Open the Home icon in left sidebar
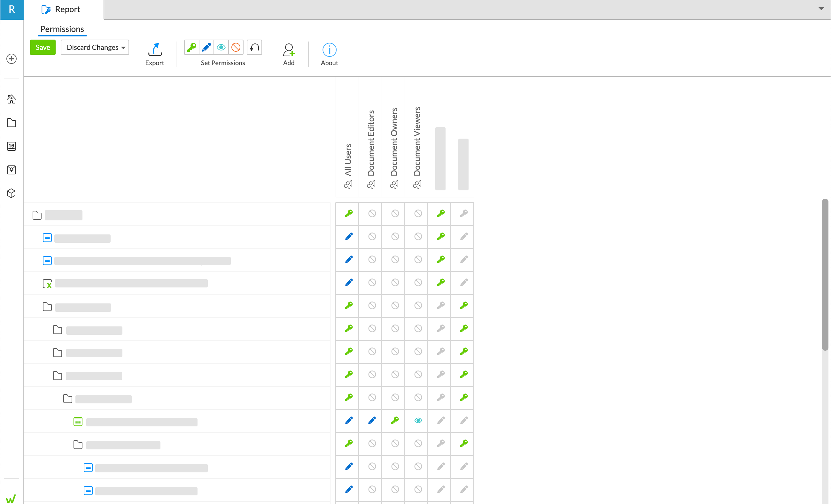 coord(12,99)
